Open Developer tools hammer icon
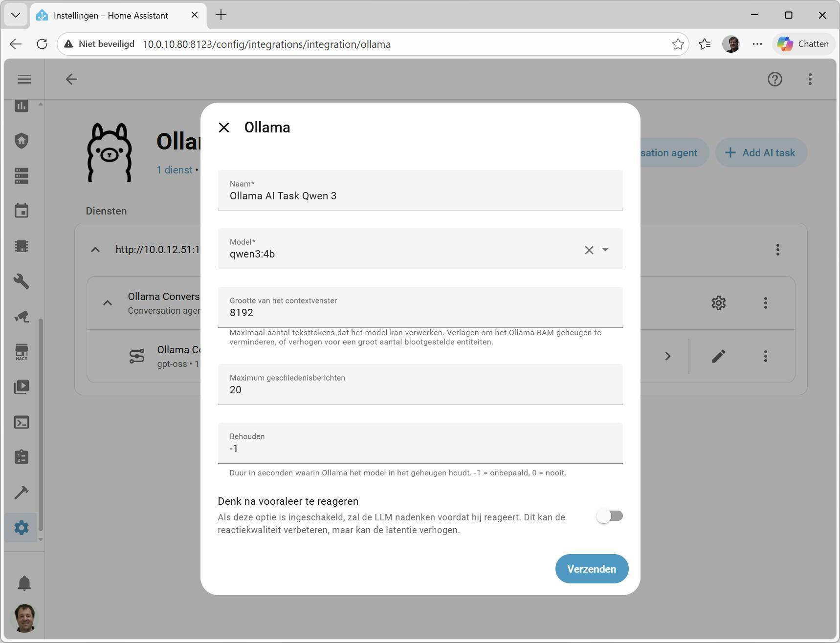The image size is (840, 643). (x=22, y=493)
